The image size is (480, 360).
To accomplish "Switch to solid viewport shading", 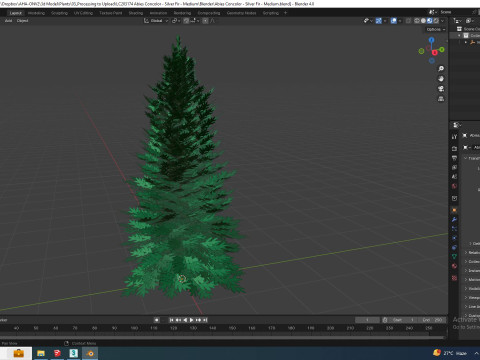I will point(423,21).
